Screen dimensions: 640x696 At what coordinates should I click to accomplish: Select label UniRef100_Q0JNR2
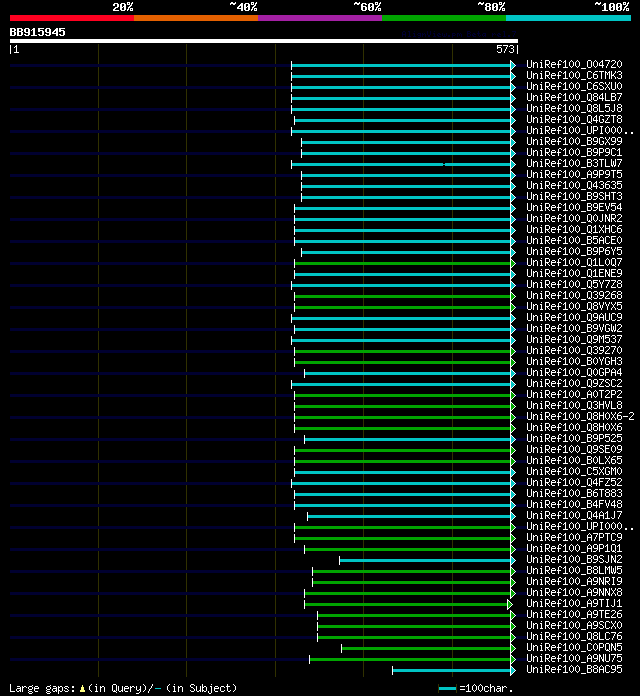coord(574,218)
